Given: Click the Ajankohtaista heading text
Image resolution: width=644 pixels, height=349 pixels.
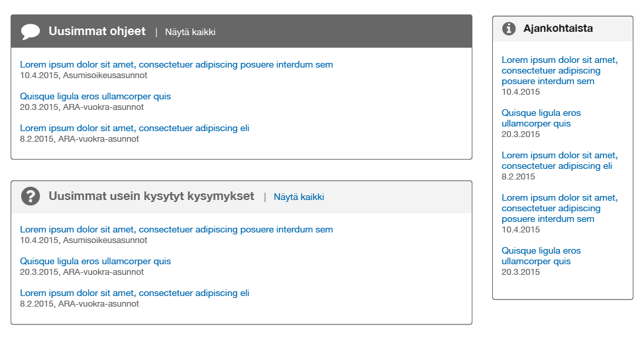Looking at the screenshot, I should click(x=558, y=28).
